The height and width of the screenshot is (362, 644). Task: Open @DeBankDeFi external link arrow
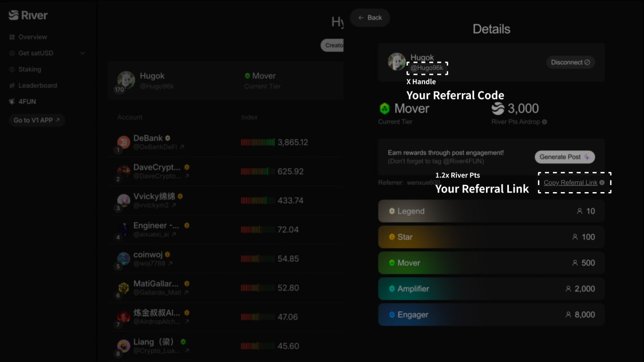(182, 147)
